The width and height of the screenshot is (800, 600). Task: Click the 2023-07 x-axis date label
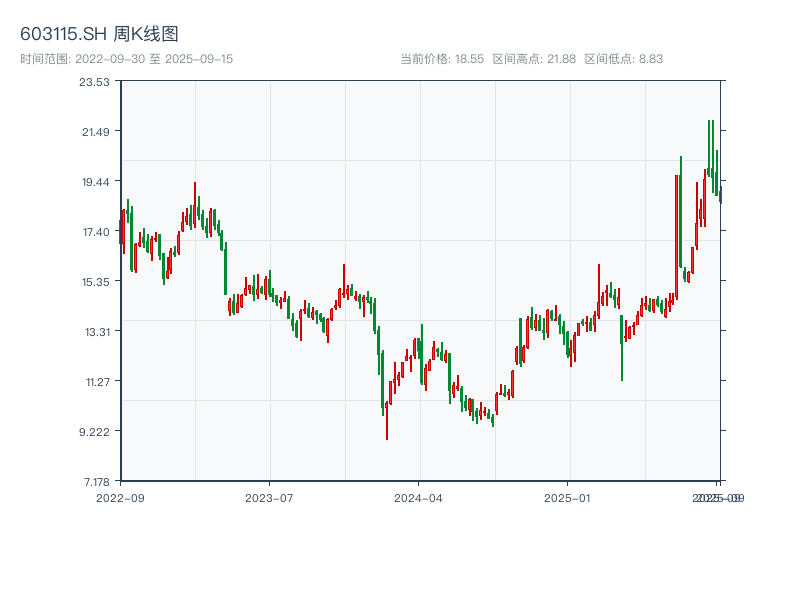click(269, 497)
